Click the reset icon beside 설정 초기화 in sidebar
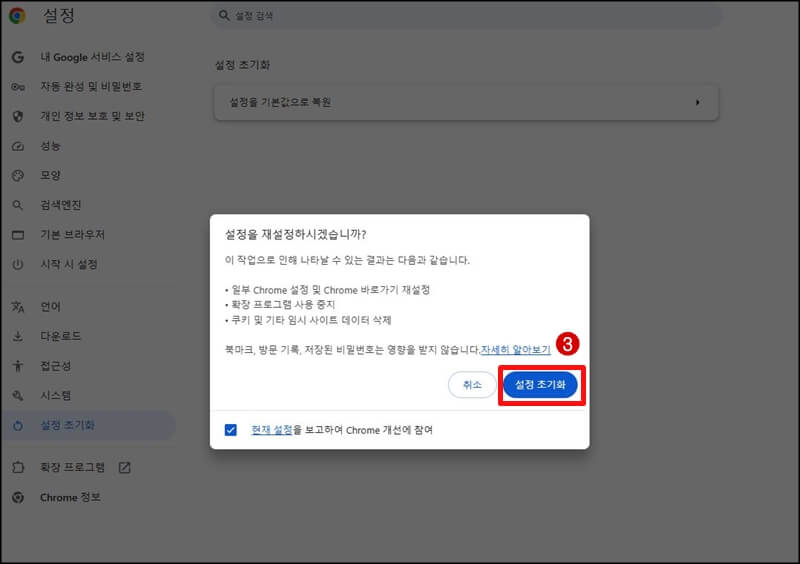 pos(18,426)
